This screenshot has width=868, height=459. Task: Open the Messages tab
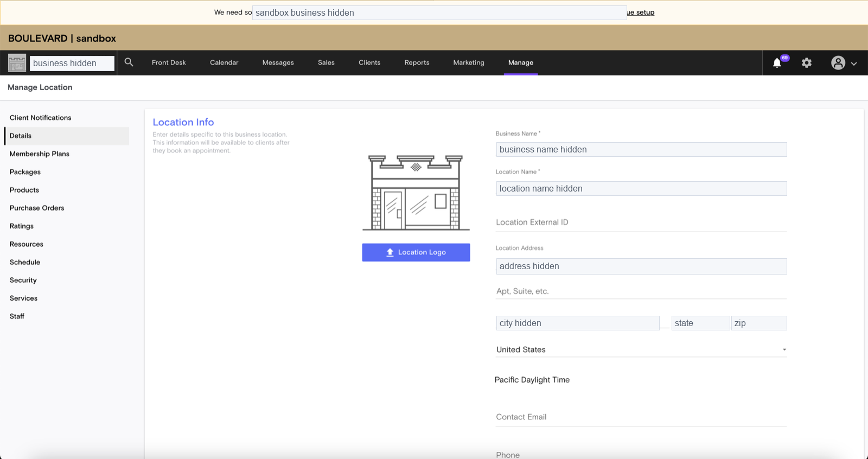[x=278, y=62]
